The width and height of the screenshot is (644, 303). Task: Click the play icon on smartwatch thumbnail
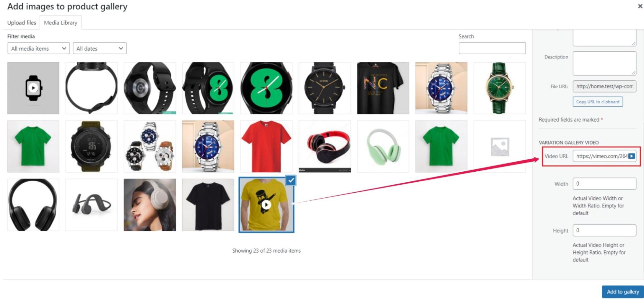pos(33,88)
